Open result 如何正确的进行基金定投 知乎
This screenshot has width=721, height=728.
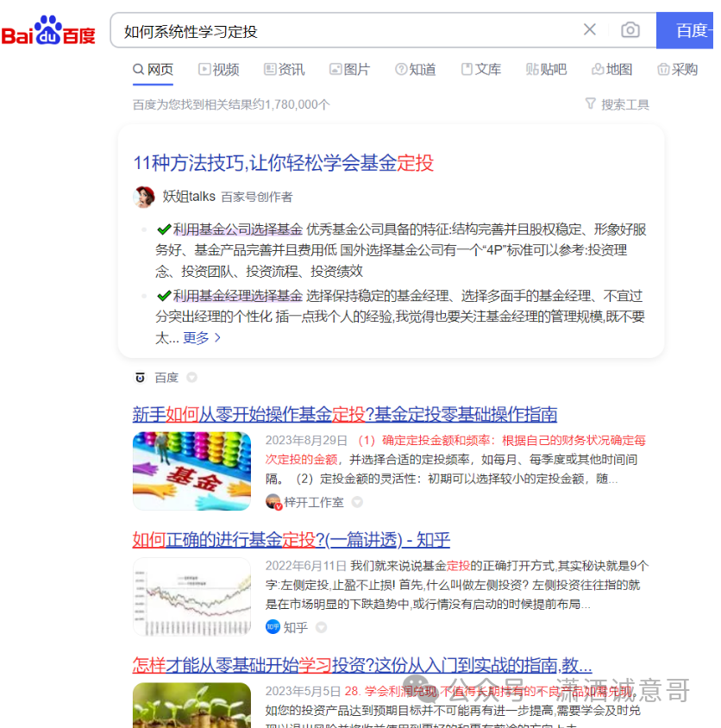pos(292,539)
